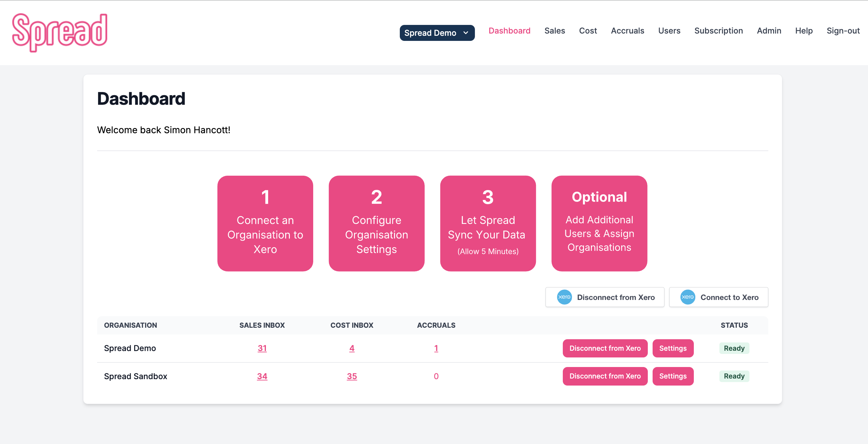Select step 3 Let Spread Sync Your Data
The image size is (868, 444).
[x=488, y=224]
